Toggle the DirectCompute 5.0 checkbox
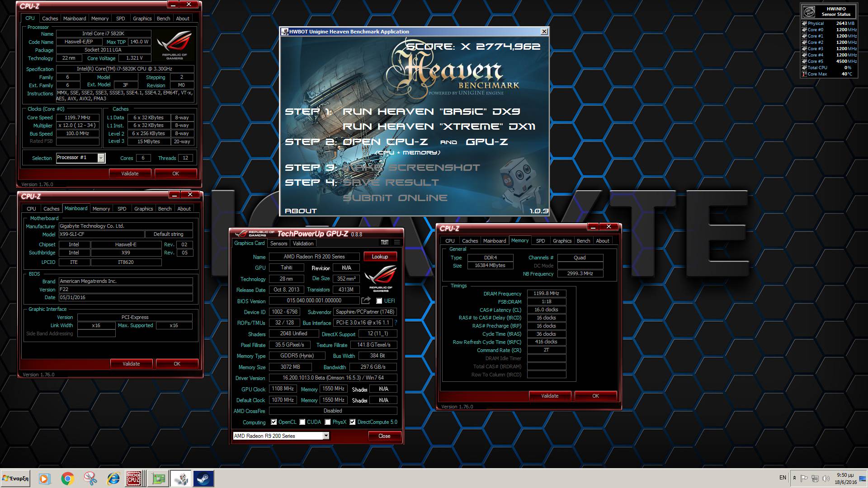 pyautogui.click(x=352, y=422)
